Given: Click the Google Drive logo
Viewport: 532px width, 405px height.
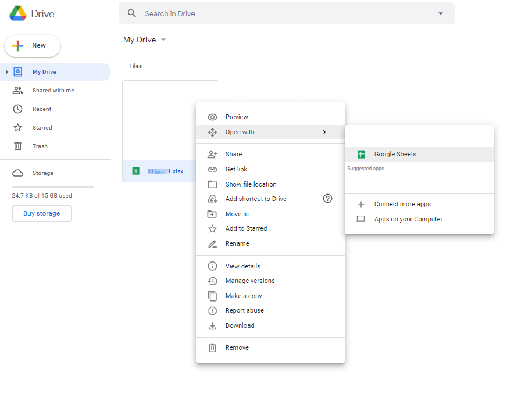Looking at the screenshot, I should coord(18,13).
